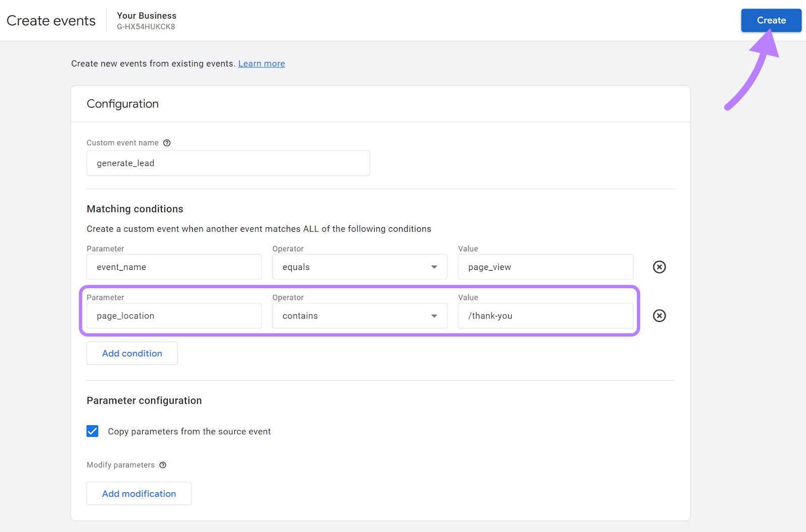The width and height of the screenshot is (806, 532).
Task: Select the custom event name input field
Action: pos(228,163)
